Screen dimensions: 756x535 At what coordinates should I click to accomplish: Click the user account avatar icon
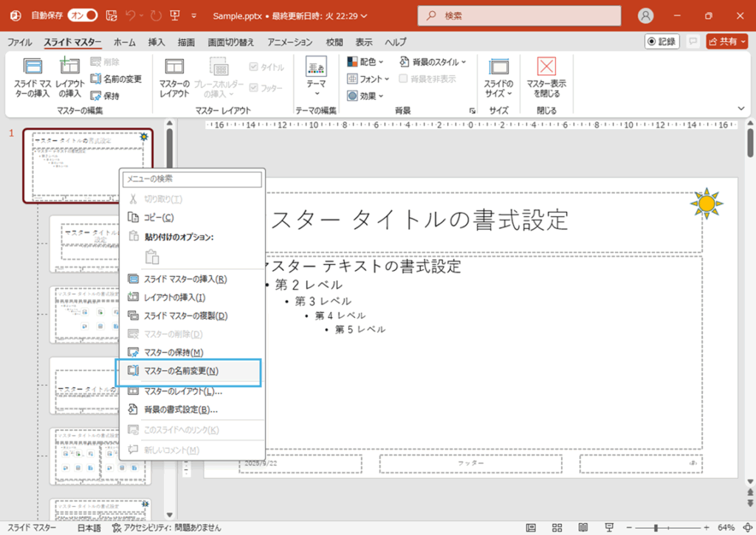click(646, 15)
